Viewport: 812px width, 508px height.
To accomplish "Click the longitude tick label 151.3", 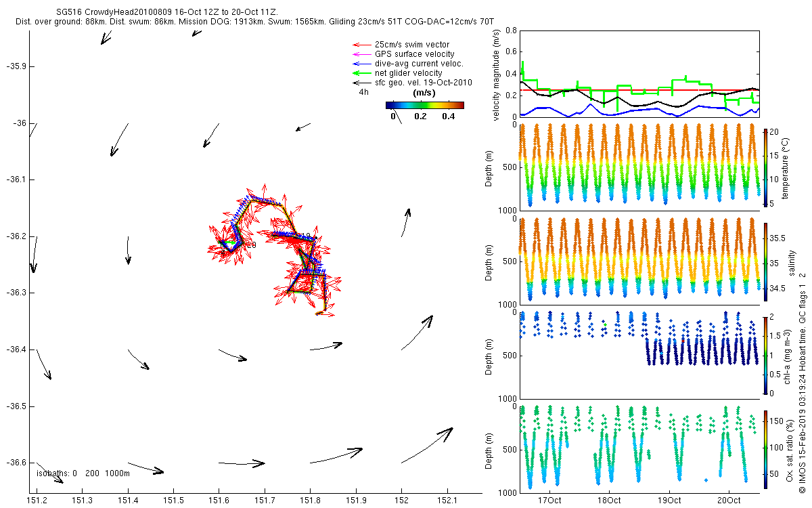I will [x=82, y=500].
